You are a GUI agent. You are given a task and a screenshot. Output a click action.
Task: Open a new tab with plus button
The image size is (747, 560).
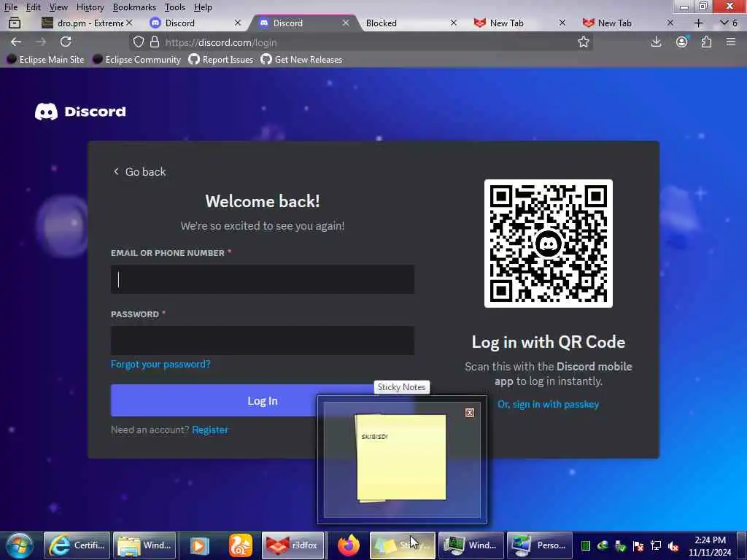698,23
